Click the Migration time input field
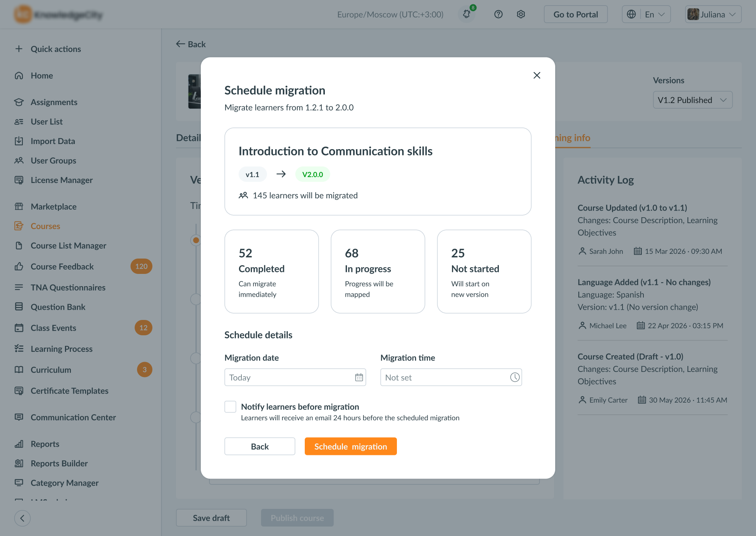This screenshot has width=756, height=536. 451,377
